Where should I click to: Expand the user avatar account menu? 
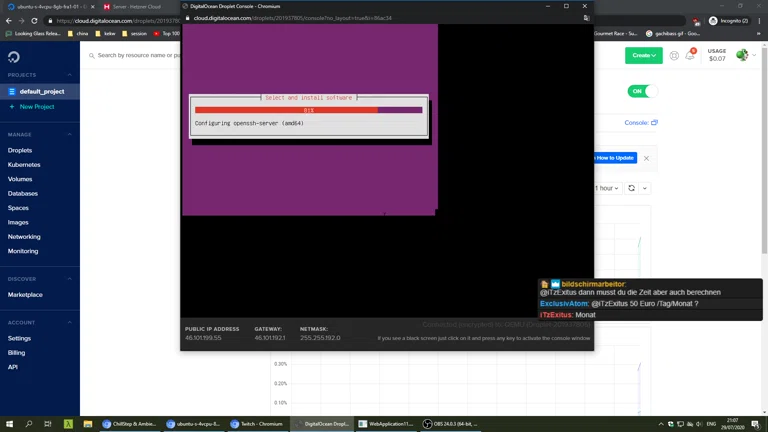(746, 55)
